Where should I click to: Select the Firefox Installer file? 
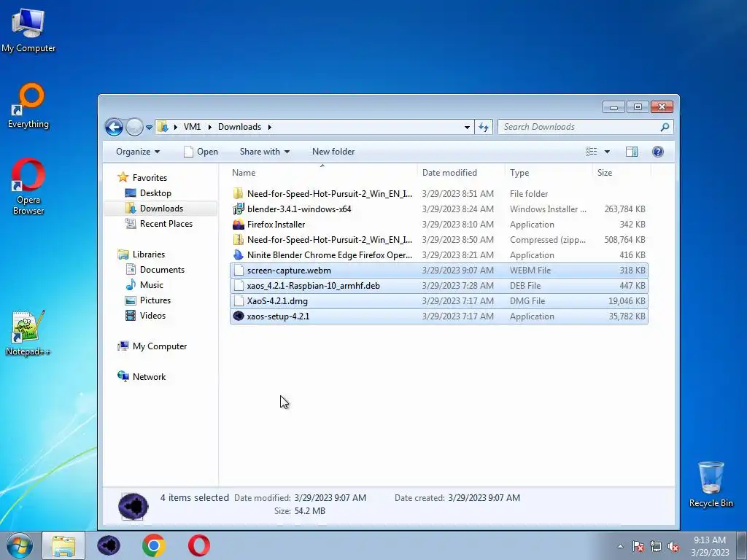pyautogui.click(x=438, y=225)
